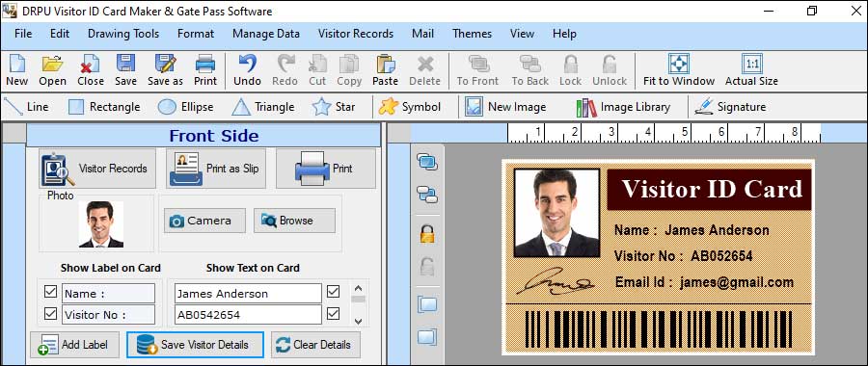Open the View menu
868x366 pixels.
point(522,34)
